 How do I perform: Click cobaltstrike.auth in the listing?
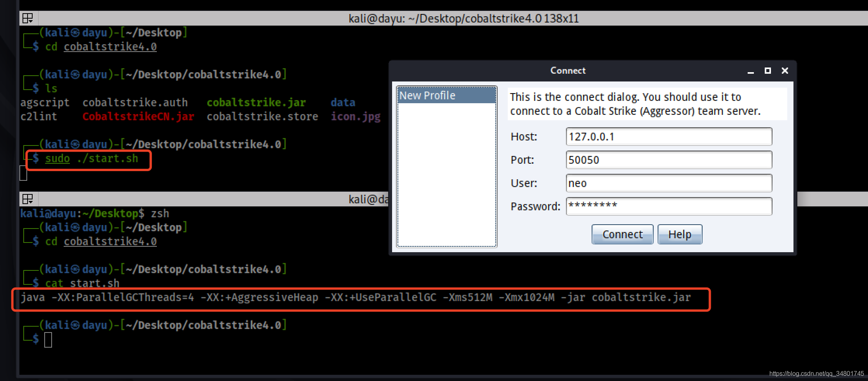click(135, 102)
